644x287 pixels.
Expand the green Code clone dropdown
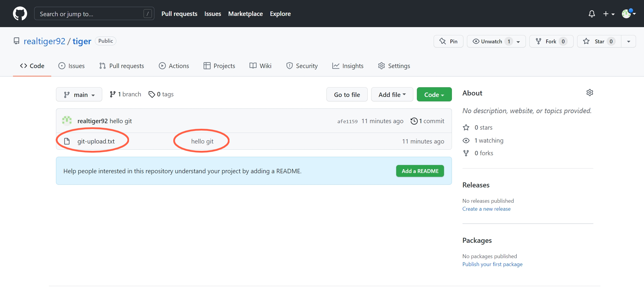tap(434, 95)
